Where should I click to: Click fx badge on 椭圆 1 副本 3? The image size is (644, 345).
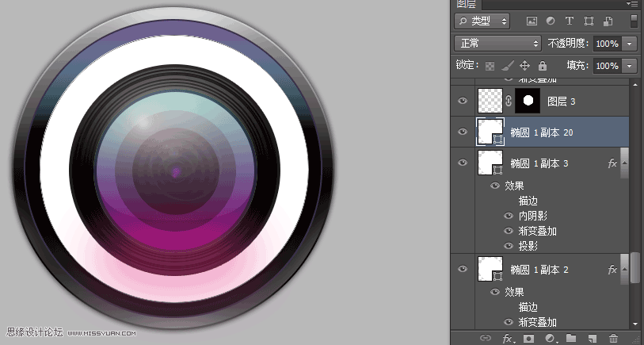pyautogui.click(x=612, y=163)
